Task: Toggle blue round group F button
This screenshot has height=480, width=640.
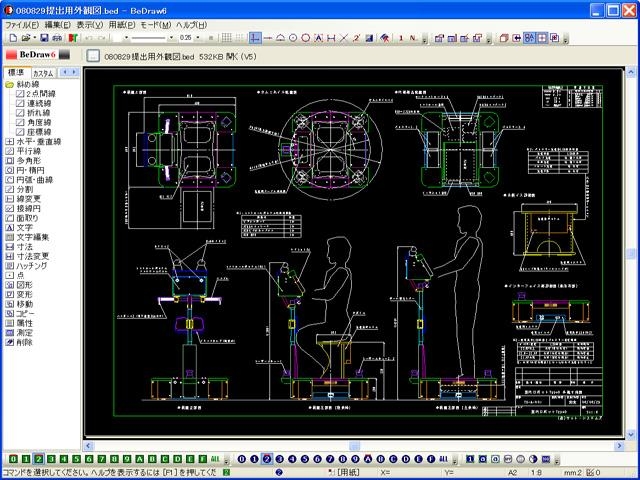Action: point(431,460)
